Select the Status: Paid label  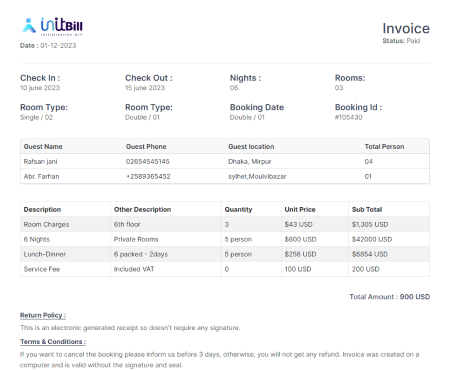point(401,41)
